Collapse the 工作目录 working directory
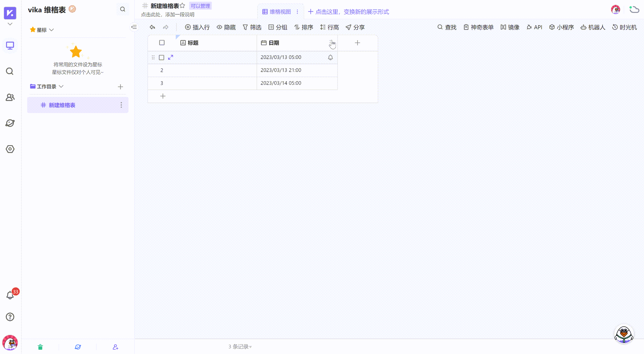The image size is (644, 354). [61, 86]
